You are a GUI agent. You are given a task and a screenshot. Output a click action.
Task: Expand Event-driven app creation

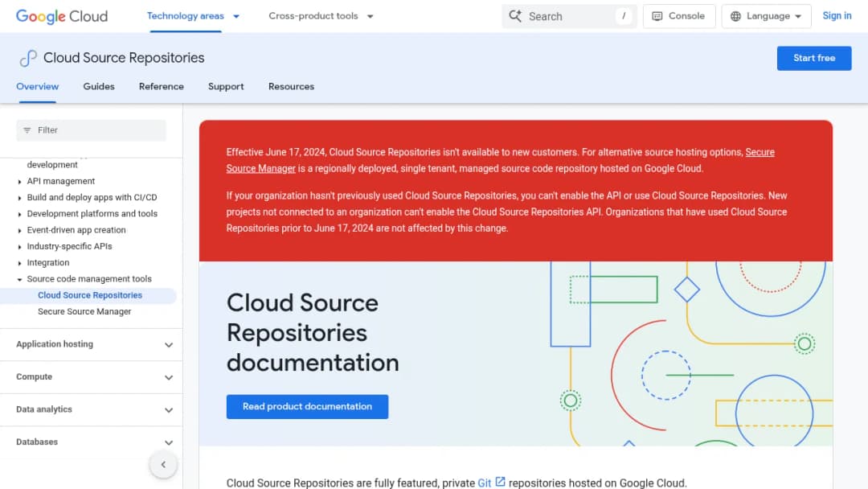coord(19,230)
